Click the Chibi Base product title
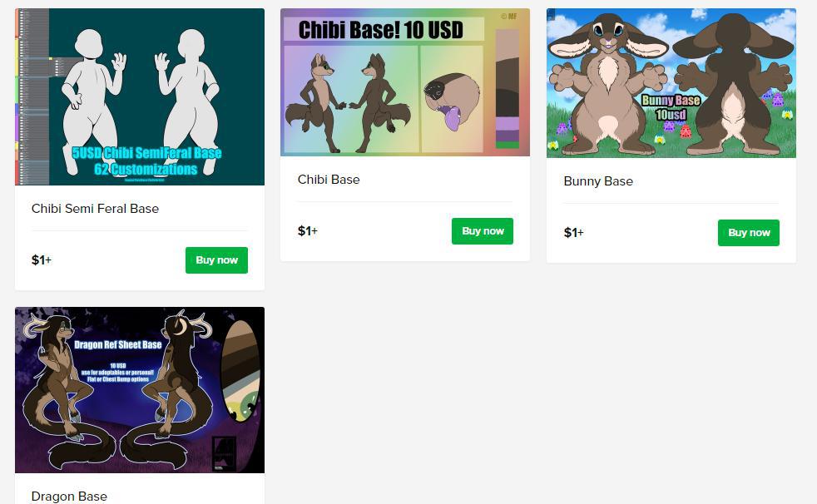The width and height of the screenshot is (817, 504). pyautogui.click(x=329, y=180)
